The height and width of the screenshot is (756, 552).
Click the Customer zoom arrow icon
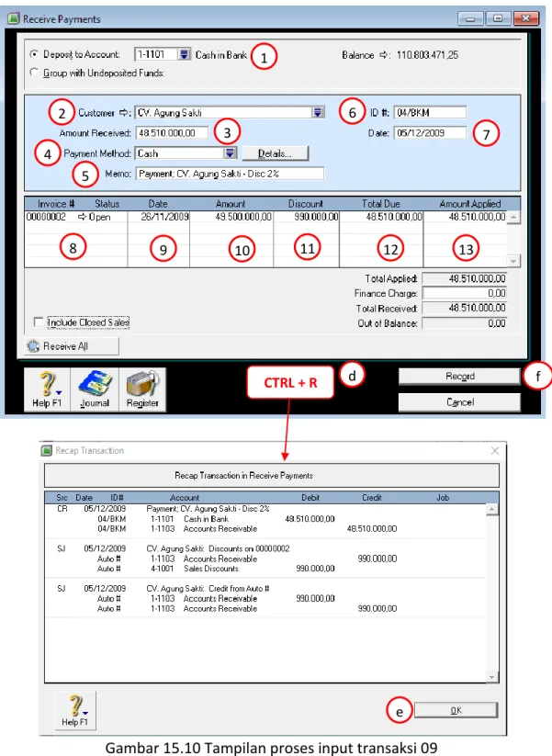pos(125,112)
